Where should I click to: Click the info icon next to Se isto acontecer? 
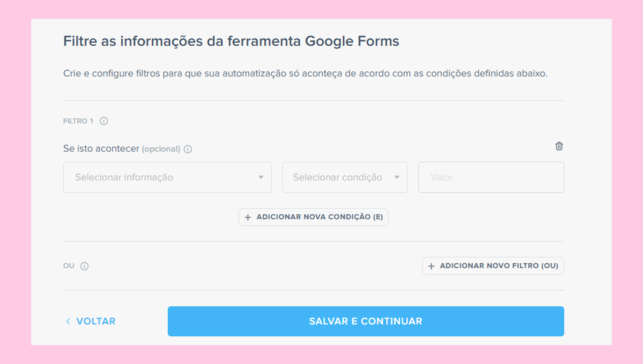(188, 149)
